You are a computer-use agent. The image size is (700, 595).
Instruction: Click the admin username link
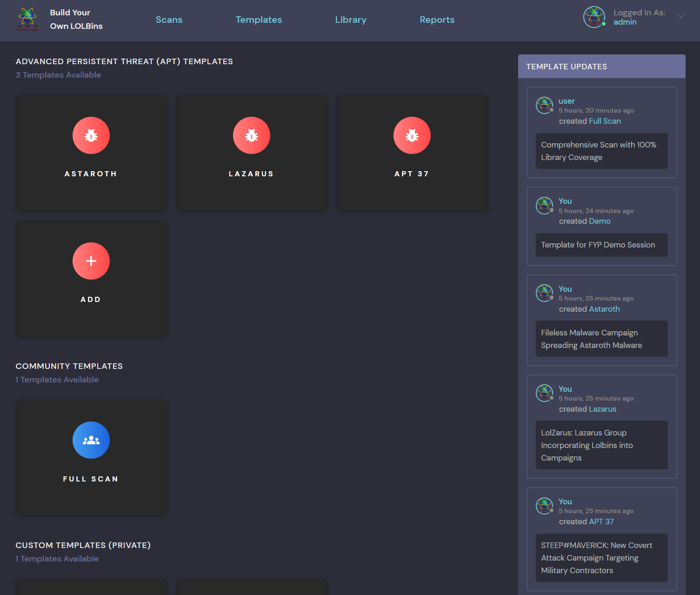(625, 22)
